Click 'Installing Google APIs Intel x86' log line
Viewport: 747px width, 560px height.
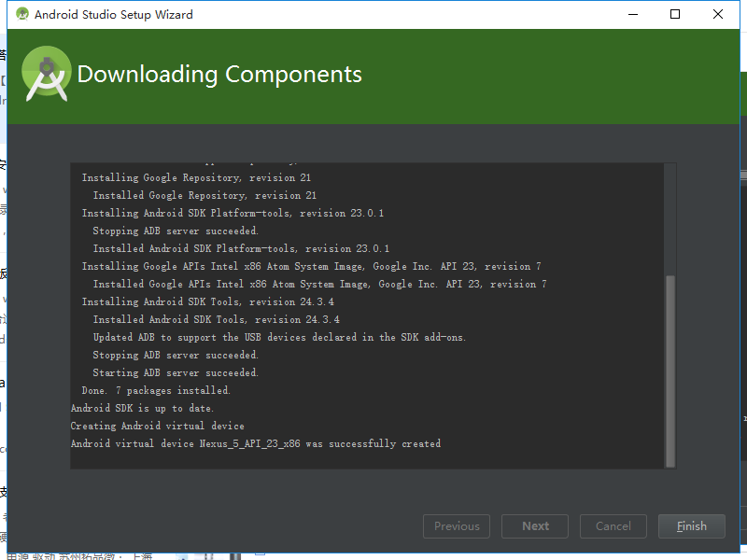[311, 266]
